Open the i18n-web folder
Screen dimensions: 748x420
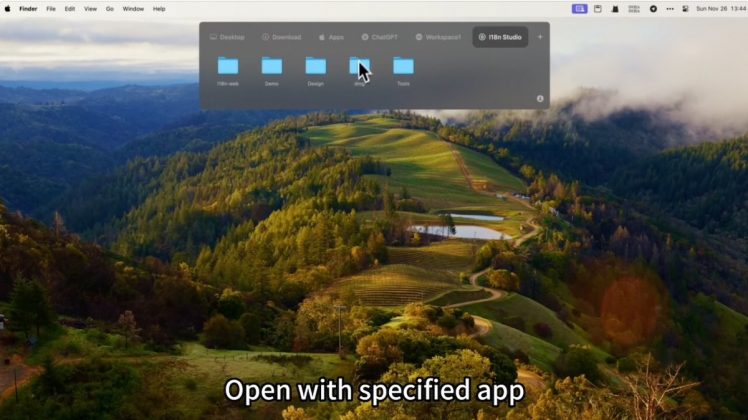(228, 66)
